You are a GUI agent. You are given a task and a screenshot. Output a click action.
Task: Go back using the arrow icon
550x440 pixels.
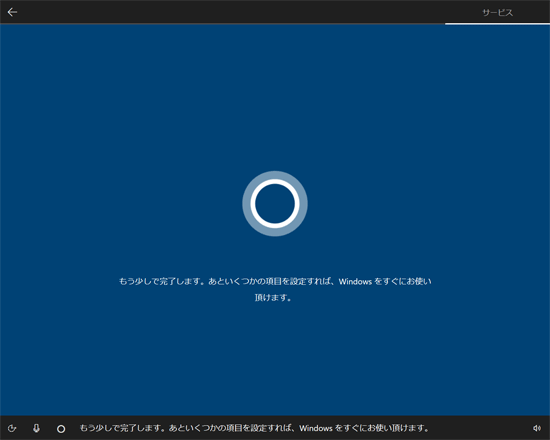point(12,12)
